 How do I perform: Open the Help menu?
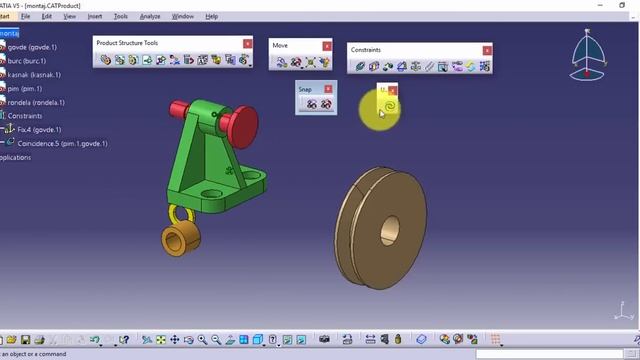coord(211,16)
